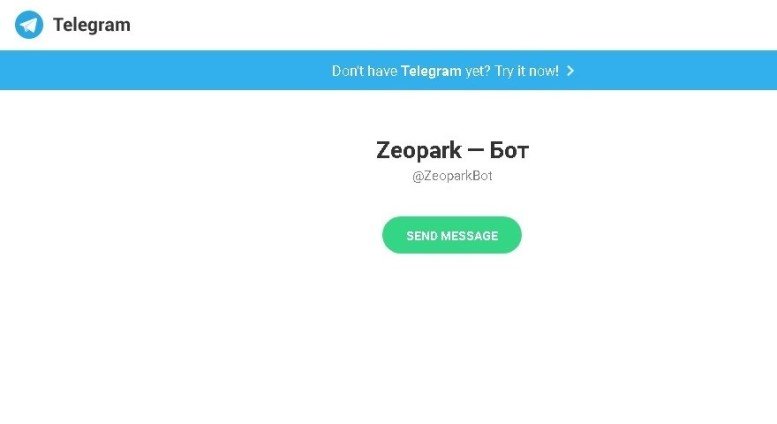Select the @ZeoparkBot username

point(452,176)
